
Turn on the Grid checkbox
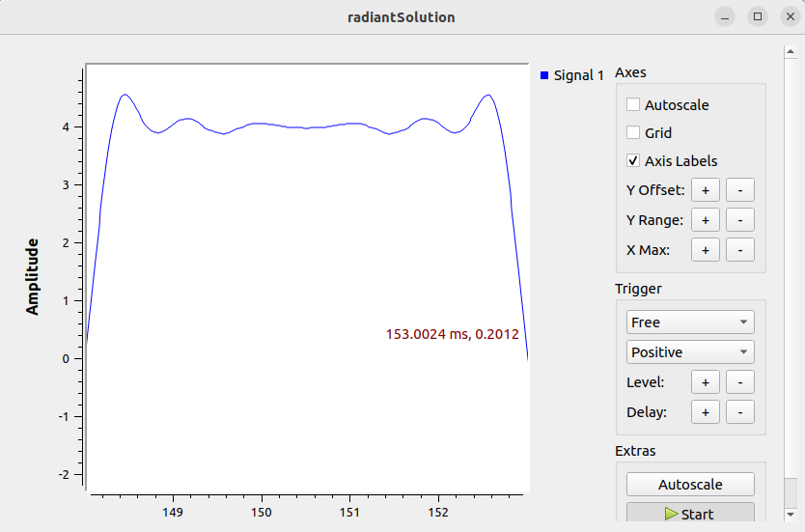pos(633,133)
